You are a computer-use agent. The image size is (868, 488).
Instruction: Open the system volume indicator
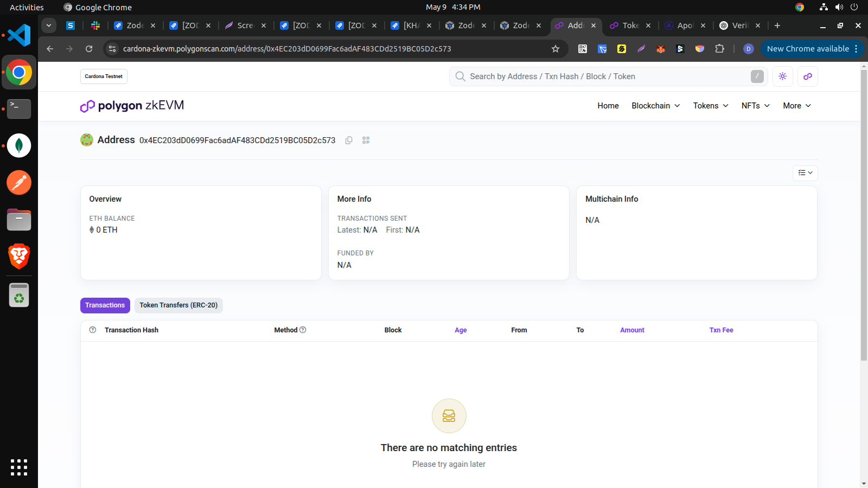tap(839, 7)
